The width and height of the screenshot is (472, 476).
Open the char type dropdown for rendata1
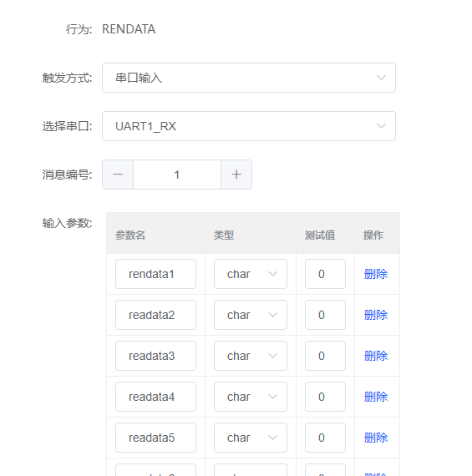tap(251, 274)
